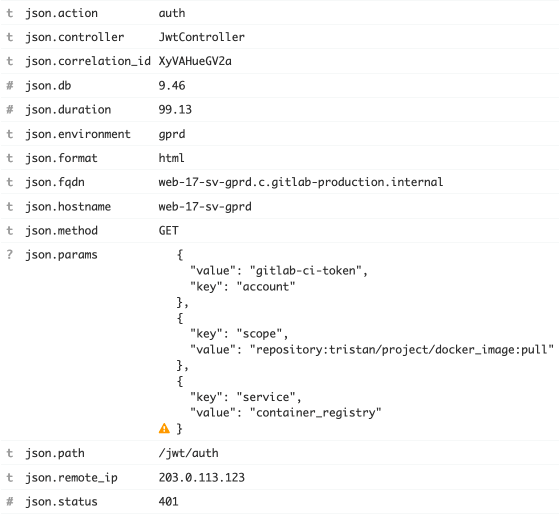Click the /jwt/auth path value

click(x=189, y=453)
